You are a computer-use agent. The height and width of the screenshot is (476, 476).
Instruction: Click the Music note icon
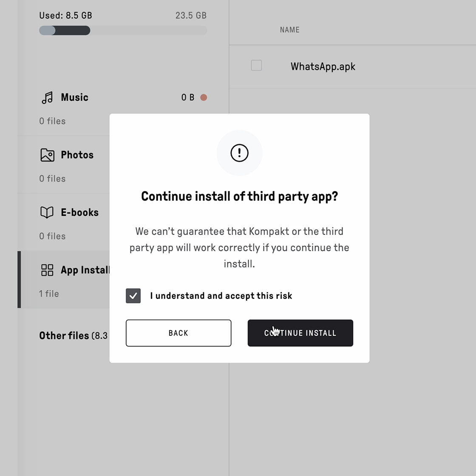click(x=47, y=97)
